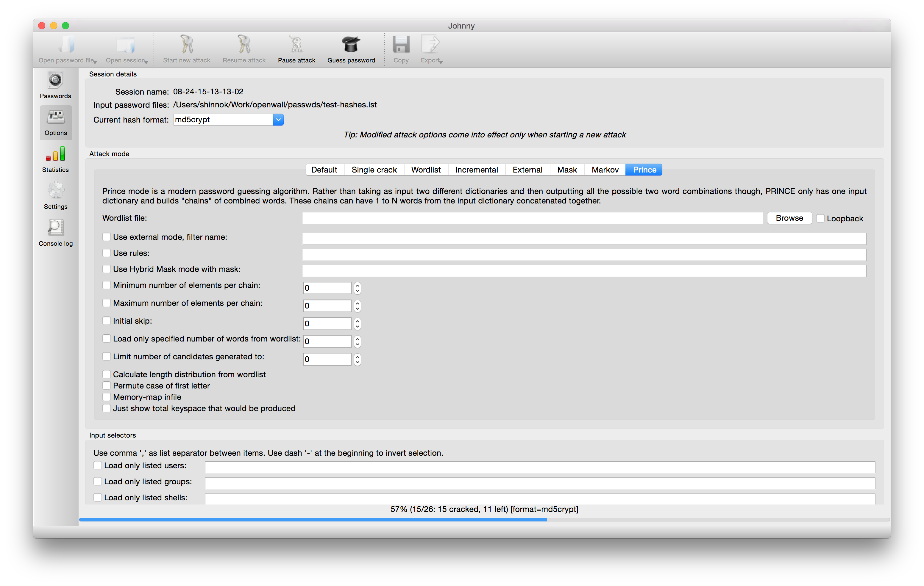Toggle Use Hybrid Mask mode with mask

pos(106,269)
